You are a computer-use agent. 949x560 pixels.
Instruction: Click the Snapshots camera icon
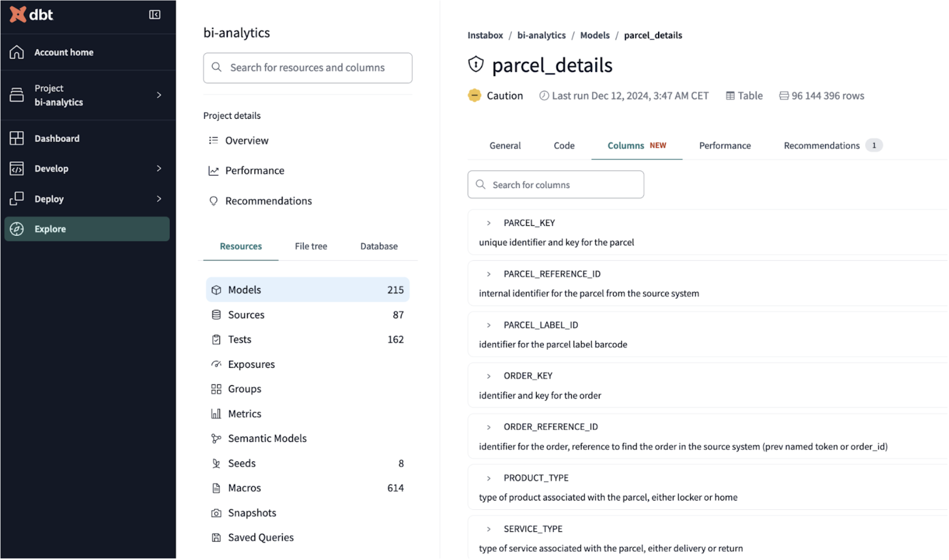(216, 513)
